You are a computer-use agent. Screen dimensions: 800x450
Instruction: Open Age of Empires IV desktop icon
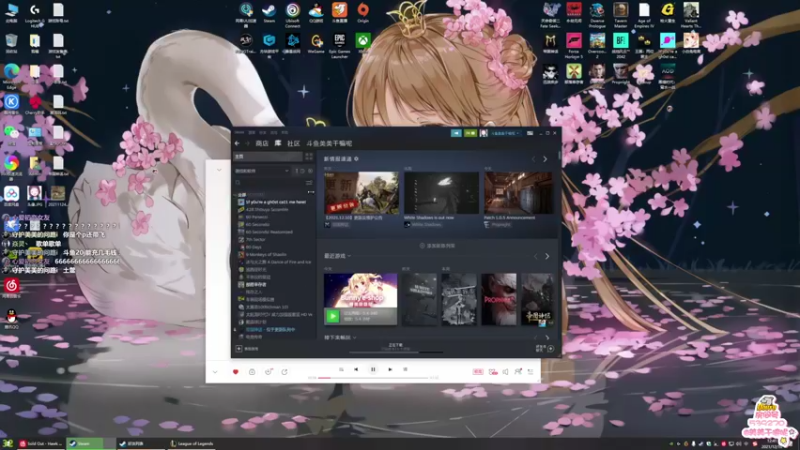click(644, 15)
